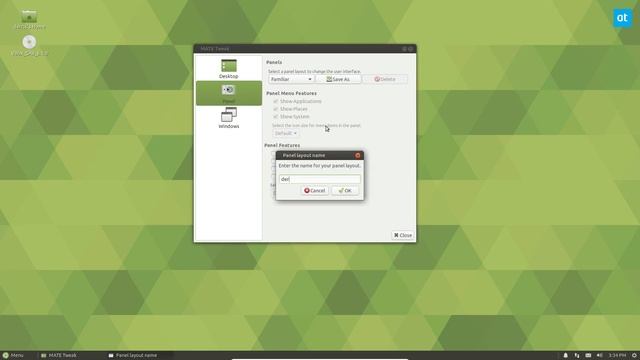Cancel the panel layout name dialog
The width and height of the screenshot is (640, 360).
[x=315, y=191]
